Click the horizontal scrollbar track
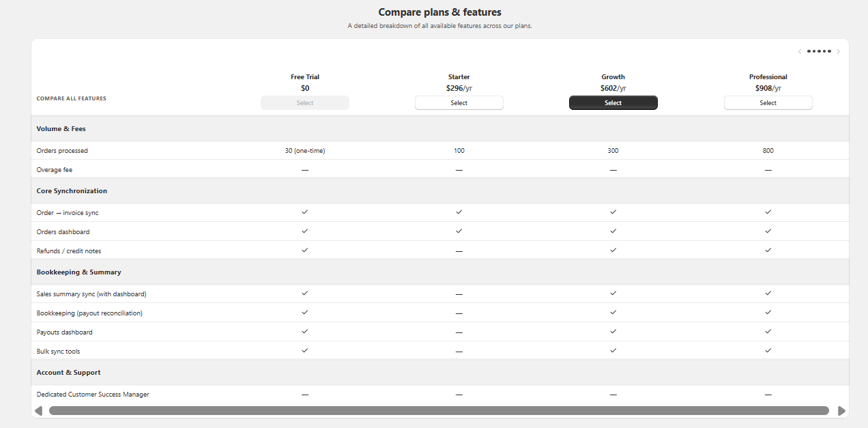 pyautogui.click(x=439, y=411)
